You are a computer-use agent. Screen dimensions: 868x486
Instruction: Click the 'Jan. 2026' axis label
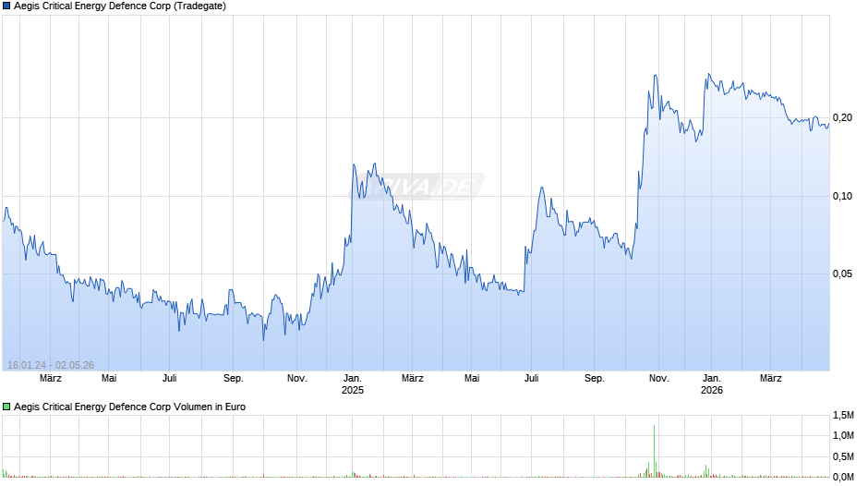click(712, 384)
